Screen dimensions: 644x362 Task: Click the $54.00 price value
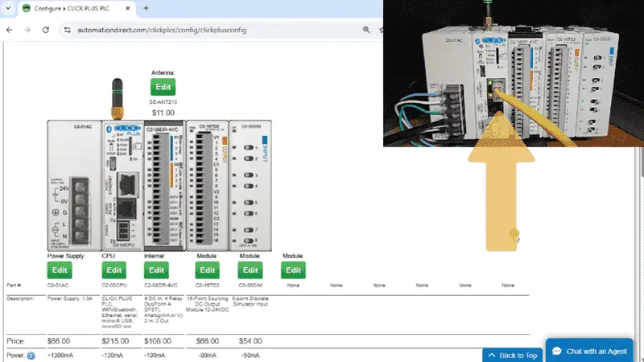[x=250, y=341]
